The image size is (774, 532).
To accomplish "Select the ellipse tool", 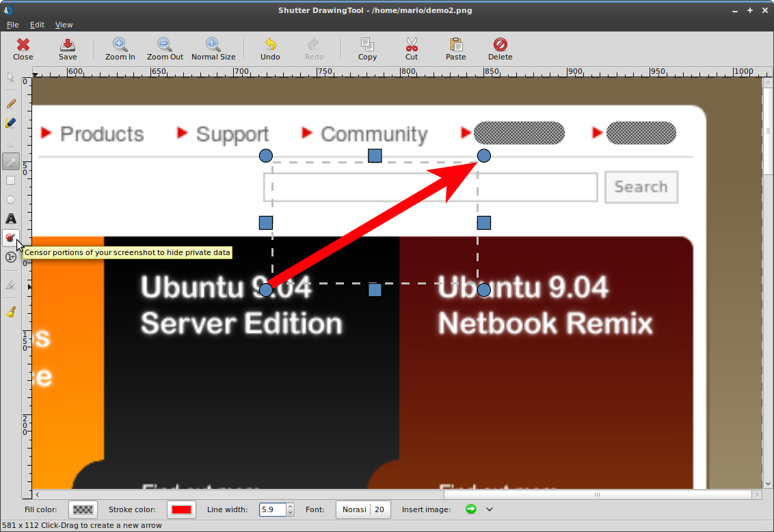I will pyautogui.click(x=11, y=200).
